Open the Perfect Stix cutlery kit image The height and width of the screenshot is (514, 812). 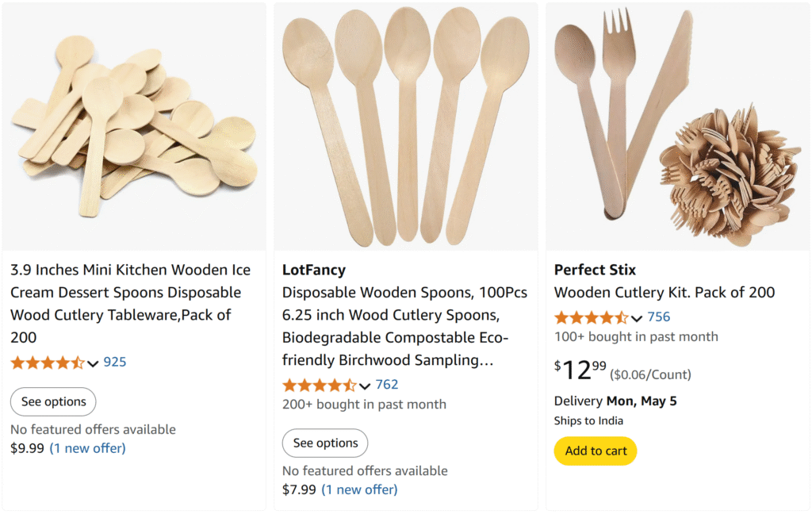[x=677, y=127]
